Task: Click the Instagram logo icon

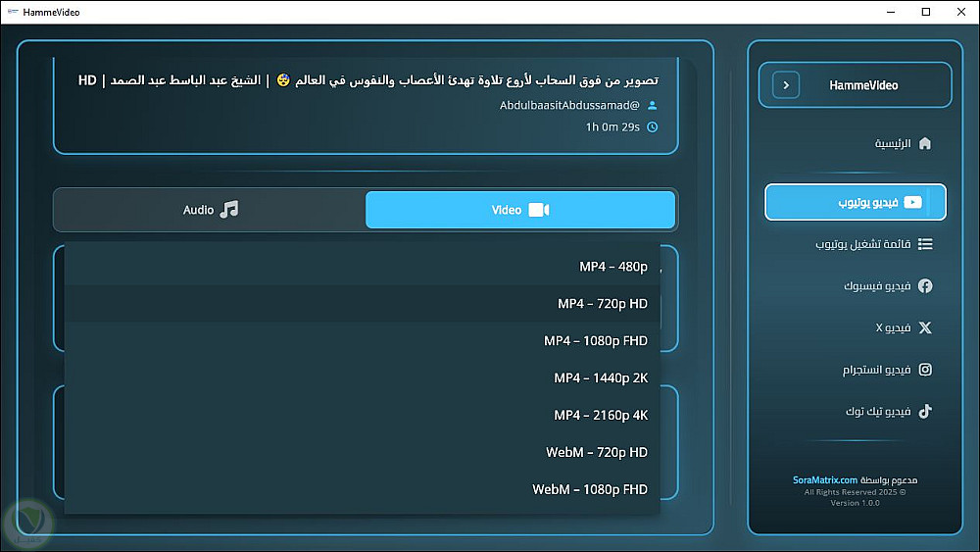Action: click(x=925, y=370)
